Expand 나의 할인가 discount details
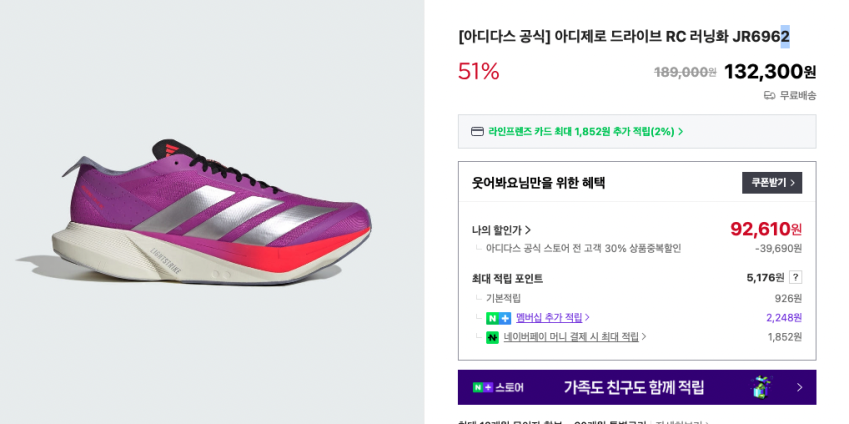This screenshot has height=424, width=849. click(501, 230)
